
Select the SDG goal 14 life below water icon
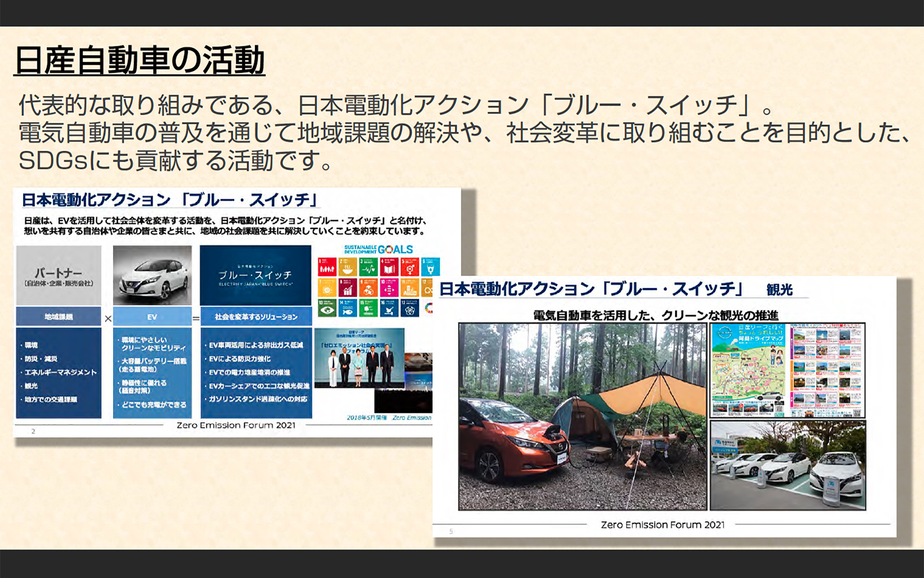(348, 308)
